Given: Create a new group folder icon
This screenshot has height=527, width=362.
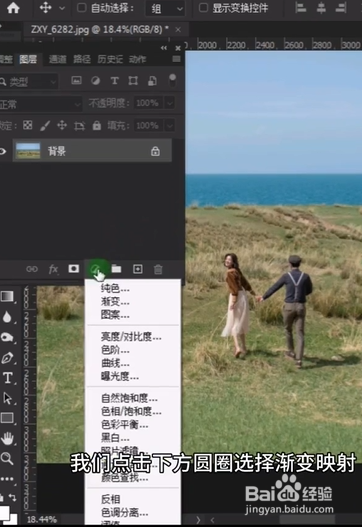Looking at the screenshot, I should click(x=116, y=269).
